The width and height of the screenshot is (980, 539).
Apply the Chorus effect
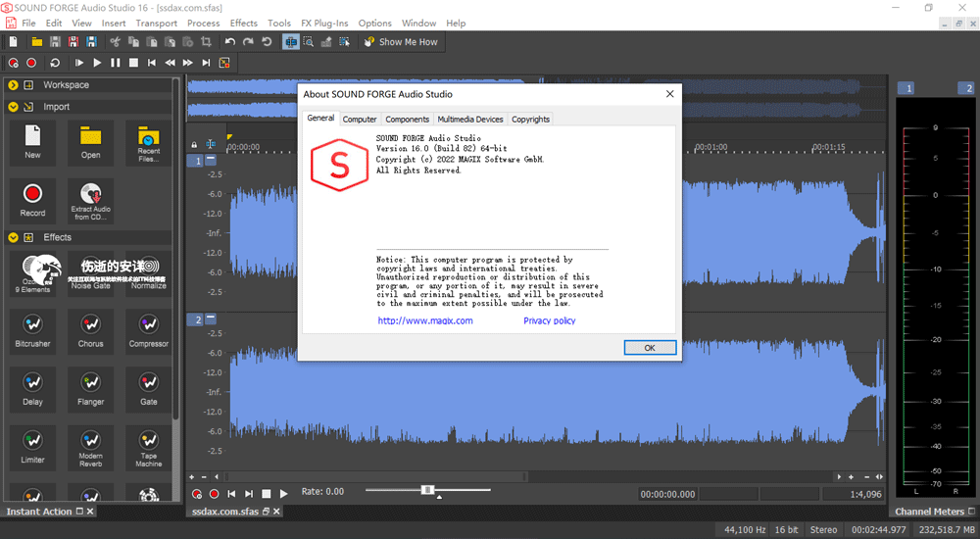(90, 331)
